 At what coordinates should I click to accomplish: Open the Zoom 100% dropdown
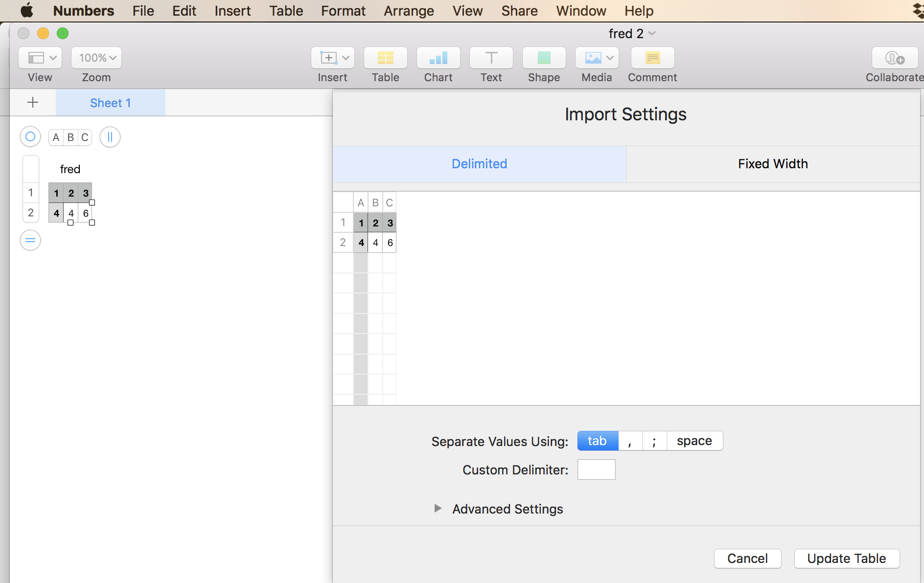[96, 58]
